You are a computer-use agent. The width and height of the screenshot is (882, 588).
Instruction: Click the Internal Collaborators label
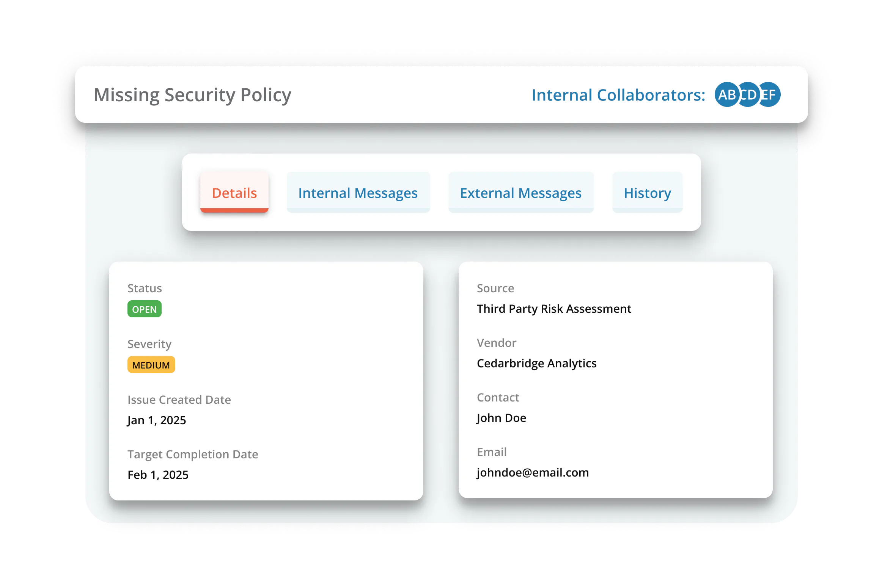coord(618,95)
